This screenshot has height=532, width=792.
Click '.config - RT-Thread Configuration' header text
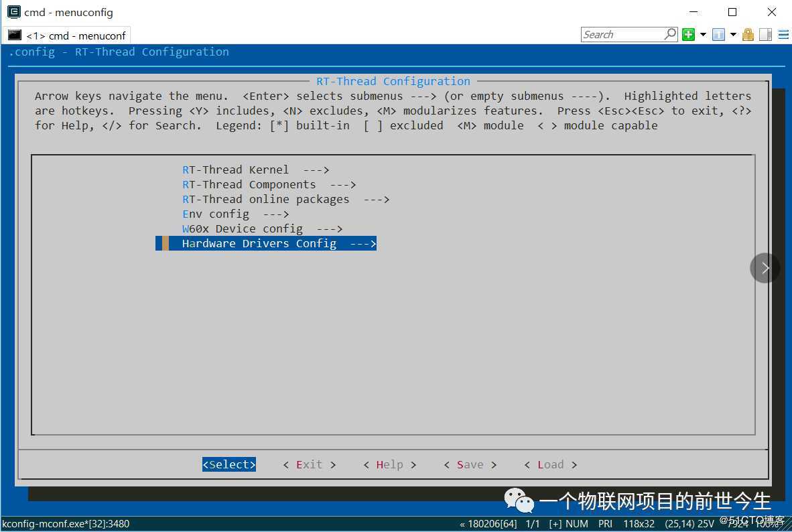tap(119, 52)
